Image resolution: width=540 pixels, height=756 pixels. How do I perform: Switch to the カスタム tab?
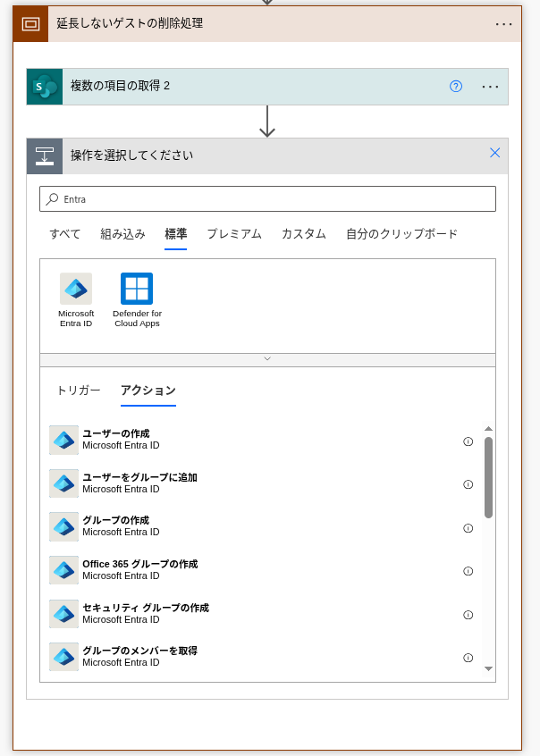click(x=304, y=234)
